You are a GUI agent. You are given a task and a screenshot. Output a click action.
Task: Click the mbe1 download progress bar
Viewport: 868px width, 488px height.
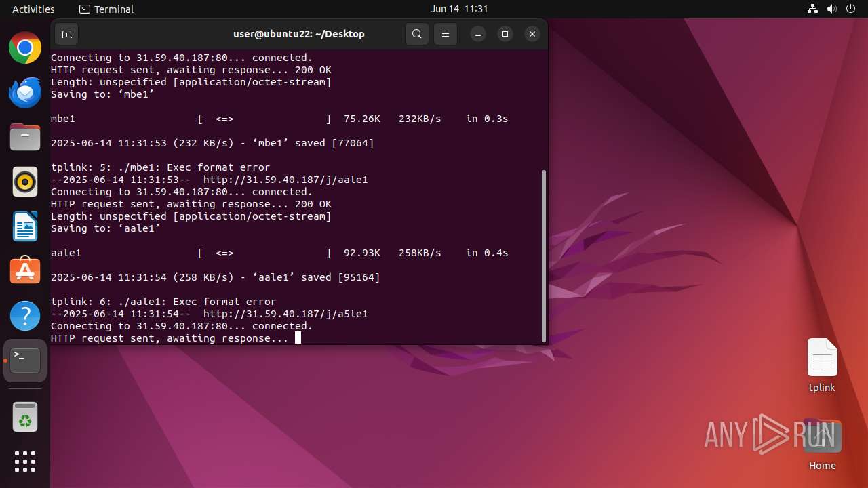(264, 119)
